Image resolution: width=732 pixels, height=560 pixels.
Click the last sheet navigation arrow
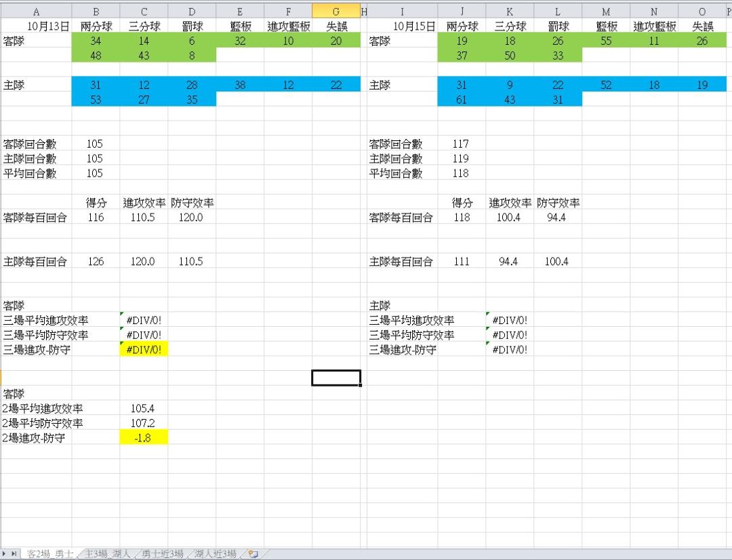[x=15, y=554]
